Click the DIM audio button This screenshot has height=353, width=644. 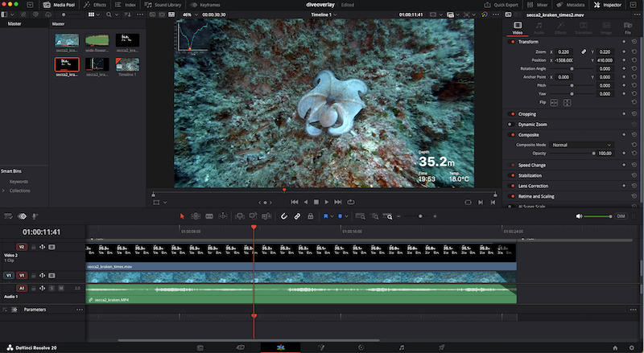coord(621,216)
